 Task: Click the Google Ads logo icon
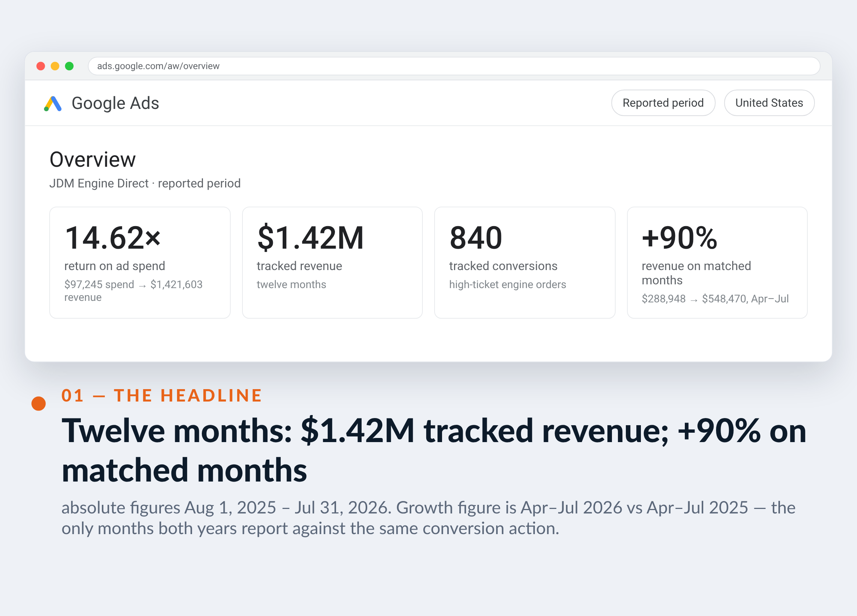click(x=53, y=104)
